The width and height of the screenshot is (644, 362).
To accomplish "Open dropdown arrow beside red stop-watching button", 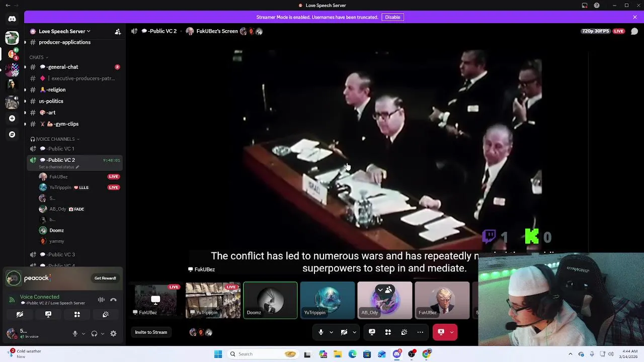I will pos(452,332).
